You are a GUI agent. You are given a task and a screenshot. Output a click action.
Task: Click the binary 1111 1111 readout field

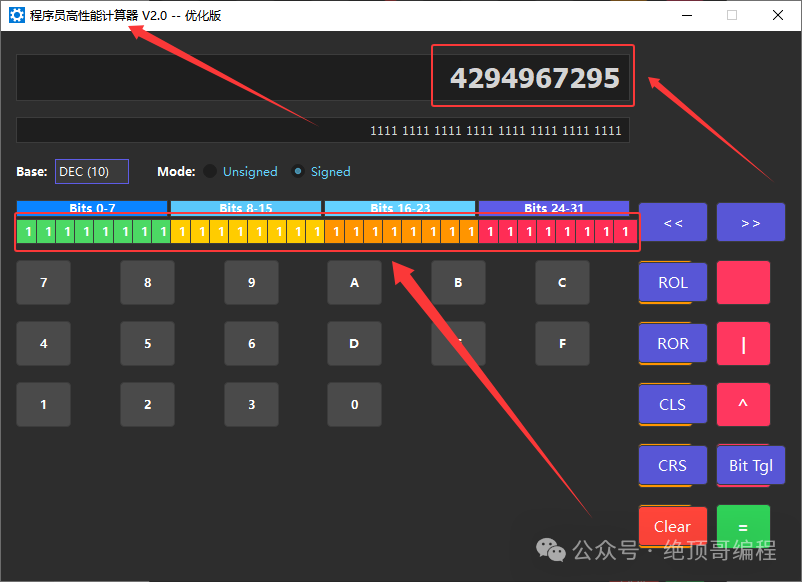pyautogui.click(x=323, y=130)
